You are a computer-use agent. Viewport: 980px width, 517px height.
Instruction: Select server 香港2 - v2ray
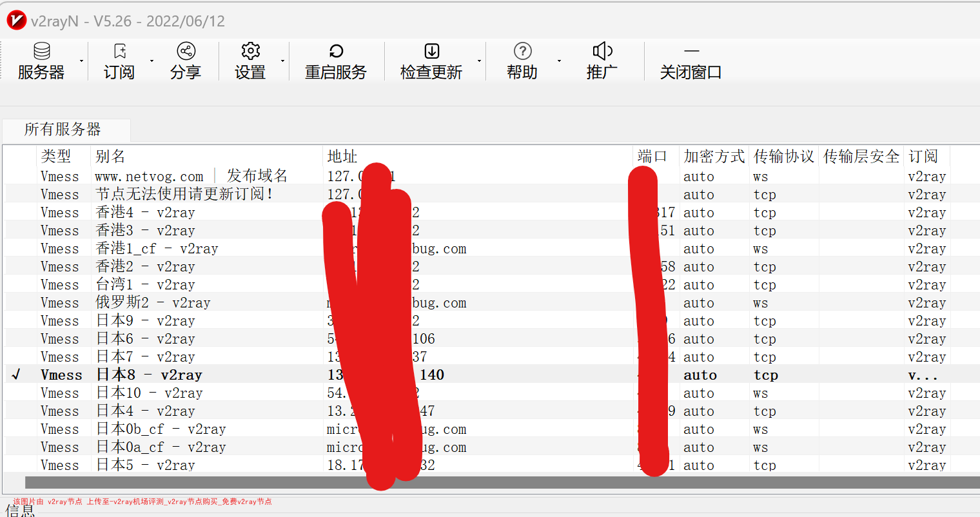[x=493, y=266]
